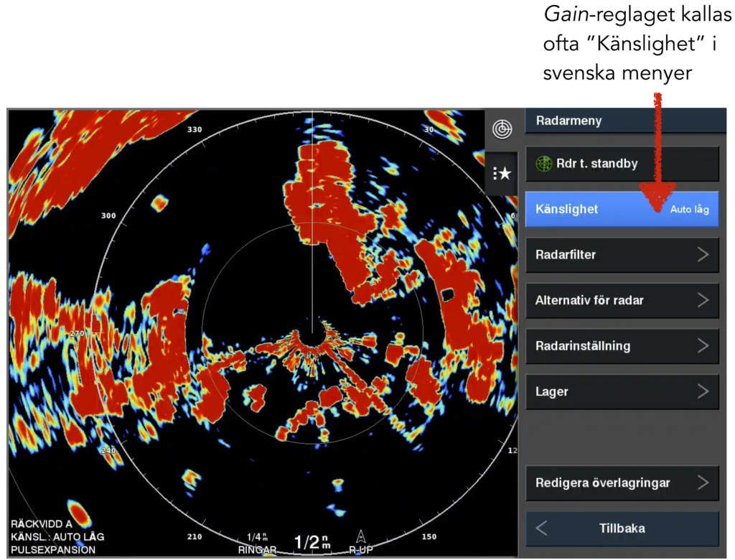Click the KÄNSL.: AUTO LÅG status text
This screenshot has width=735, height=560.
point(57,536)
